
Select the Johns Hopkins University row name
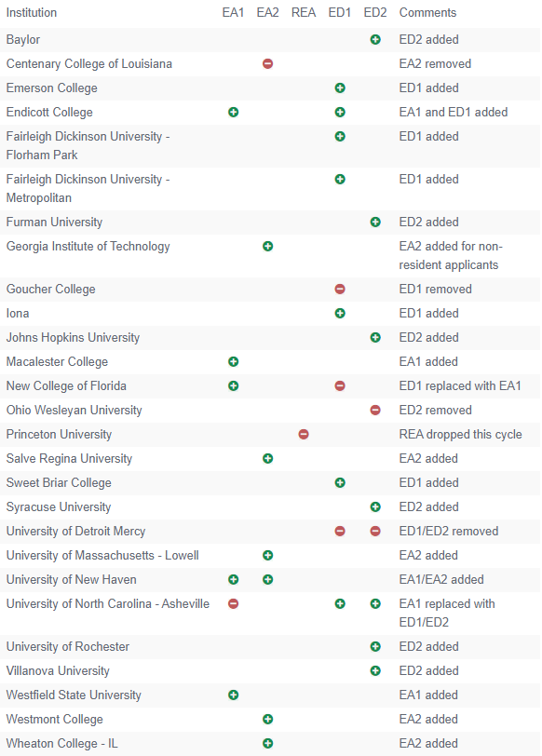73,337
